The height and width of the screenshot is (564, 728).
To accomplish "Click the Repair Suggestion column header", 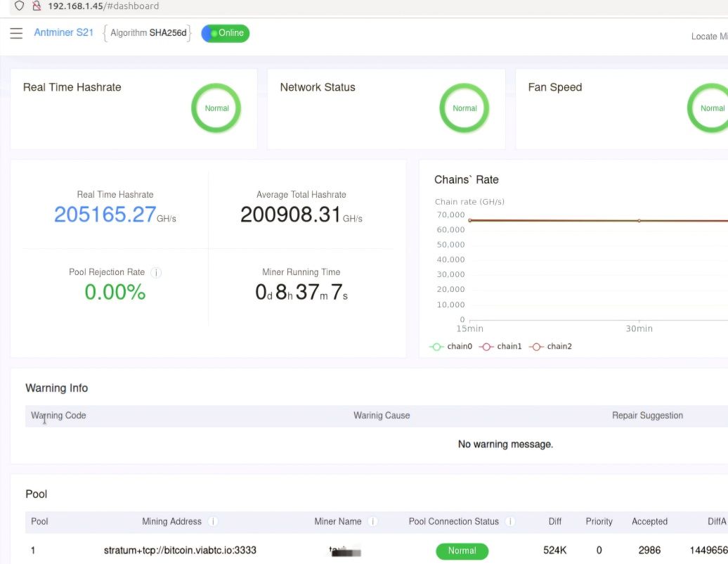I will (x=647, y=416).
